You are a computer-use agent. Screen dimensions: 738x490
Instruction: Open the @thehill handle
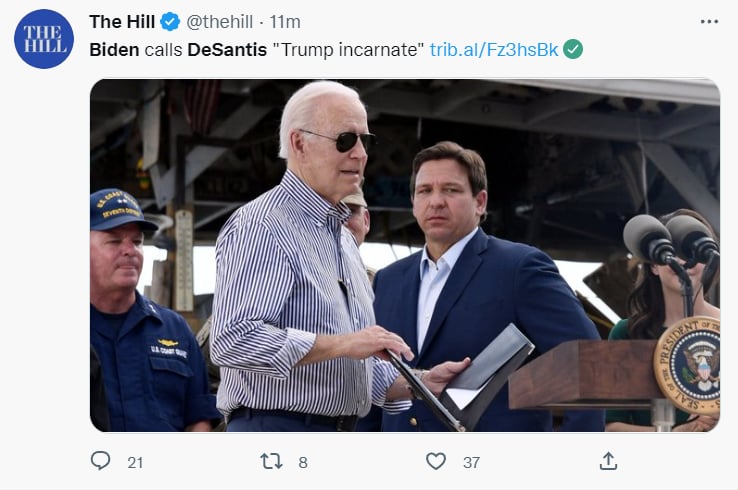pyautogui.click(x=219, y=22)
